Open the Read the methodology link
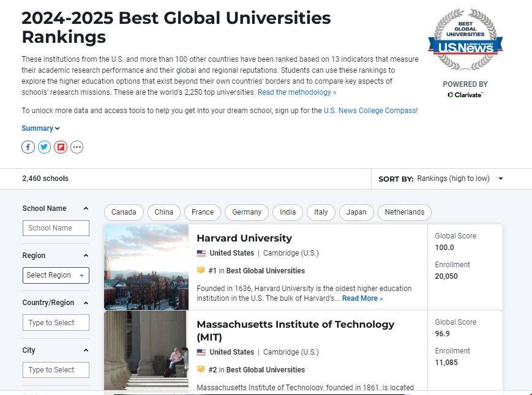Viewport: 532px width, 395px height. click(297, 92)
